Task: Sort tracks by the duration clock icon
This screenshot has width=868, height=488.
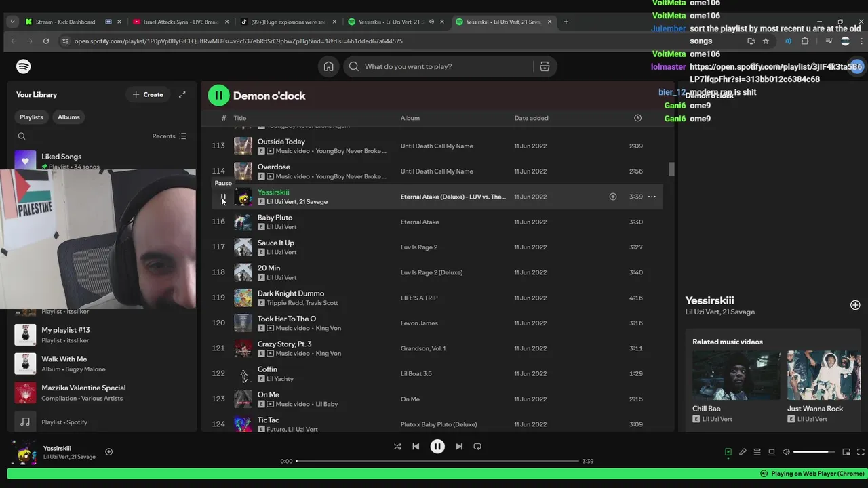Action: [637, 118]
